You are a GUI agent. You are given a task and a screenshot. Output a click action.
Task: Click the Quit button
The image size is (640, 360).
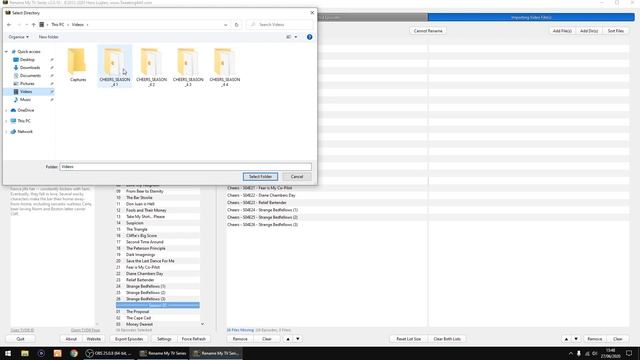[20, 339]
